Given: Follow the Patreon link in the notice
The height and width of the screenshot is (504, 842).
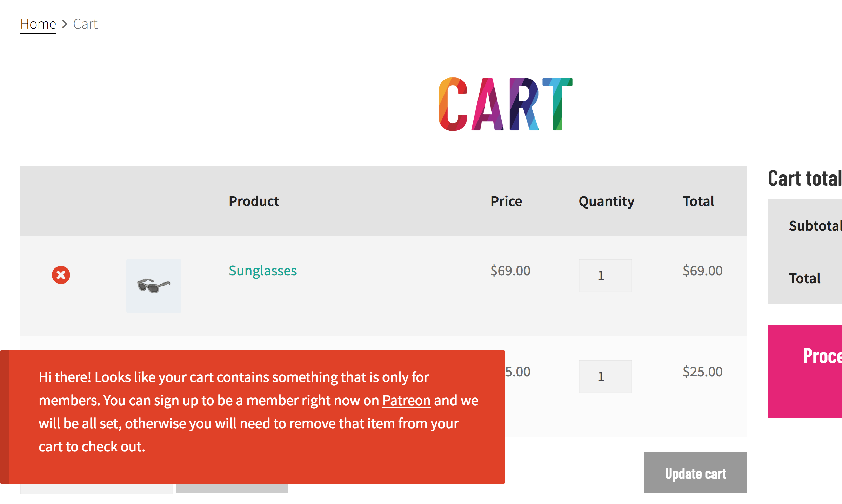Looking at the screenshot, I should pos(406,400).
